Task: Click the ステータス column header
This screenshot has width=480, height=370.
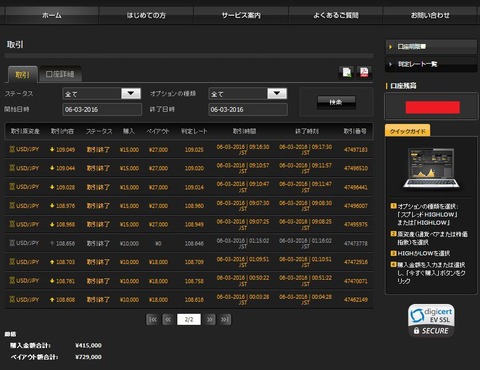Action: coord(99,131)
